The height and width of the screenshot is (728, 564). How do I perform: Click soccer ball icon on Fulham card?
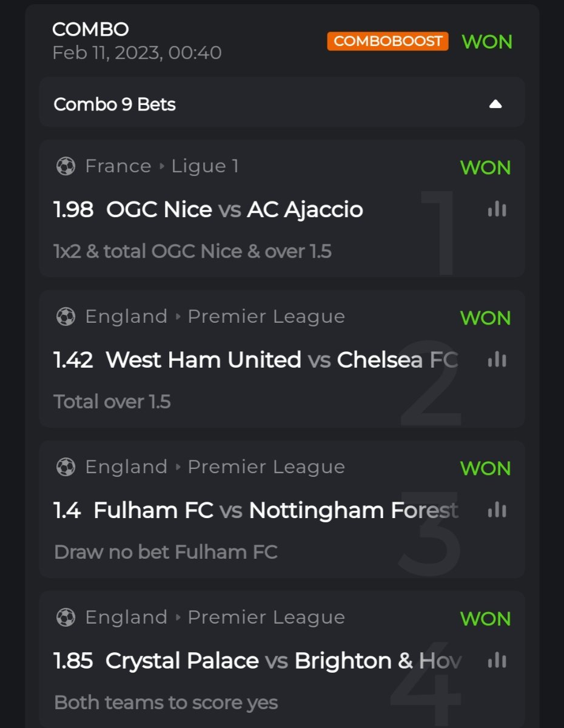coord(65,467)
